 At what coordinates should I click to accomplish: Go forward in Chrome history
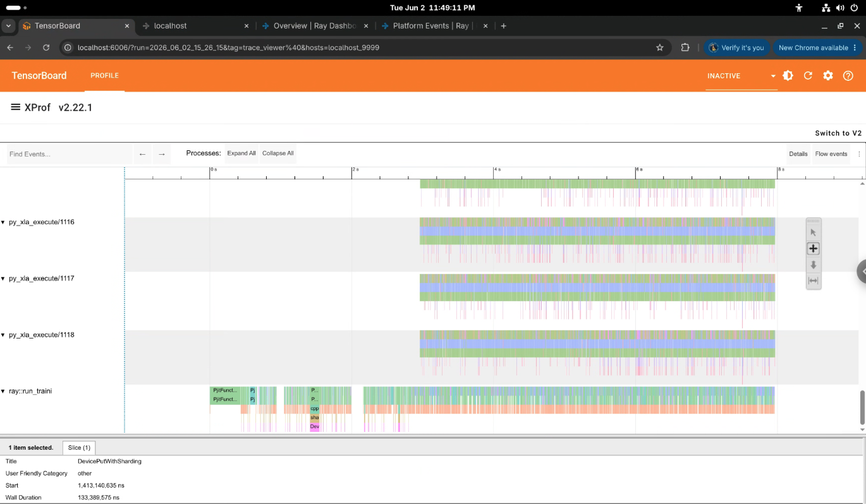(x=28, y=47)
